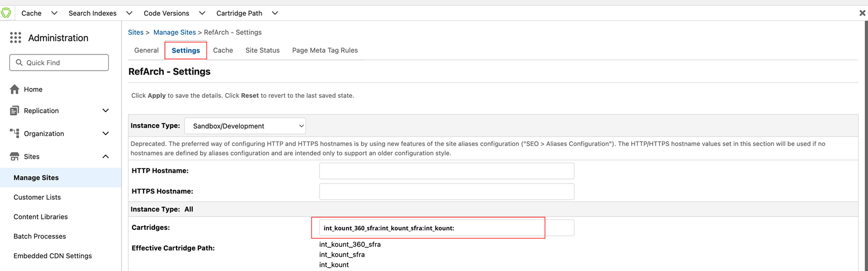The image size is (868, 271).
Task: Expand the Organization sidebar section
Action: [105, 133]
